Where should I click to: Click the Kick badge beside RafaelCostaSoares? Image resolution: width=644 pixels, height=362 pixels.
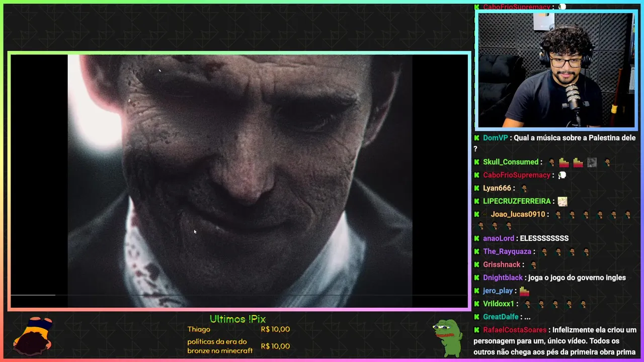pos(476,330)
